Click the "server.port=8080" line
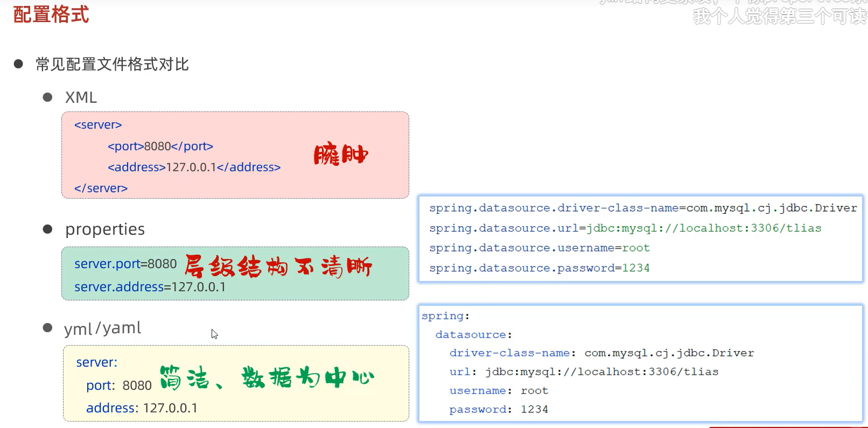This screenshot has width=868, height=428. click(x=125, y=264)
